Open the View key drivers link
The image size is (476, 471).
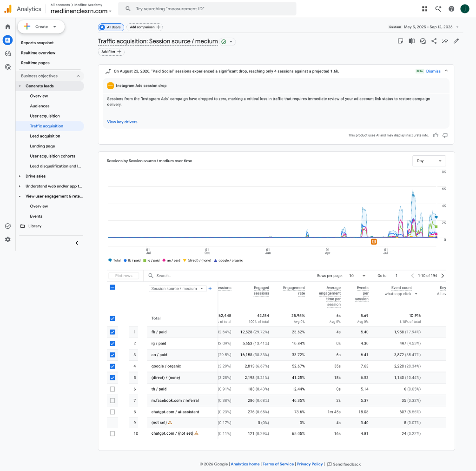click(x=122, y=122)
